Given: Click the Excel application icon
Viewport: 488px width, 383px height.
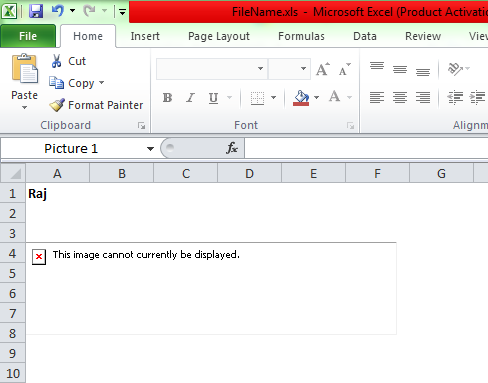Looking at the screenshot, I should (x=9, y=11).
